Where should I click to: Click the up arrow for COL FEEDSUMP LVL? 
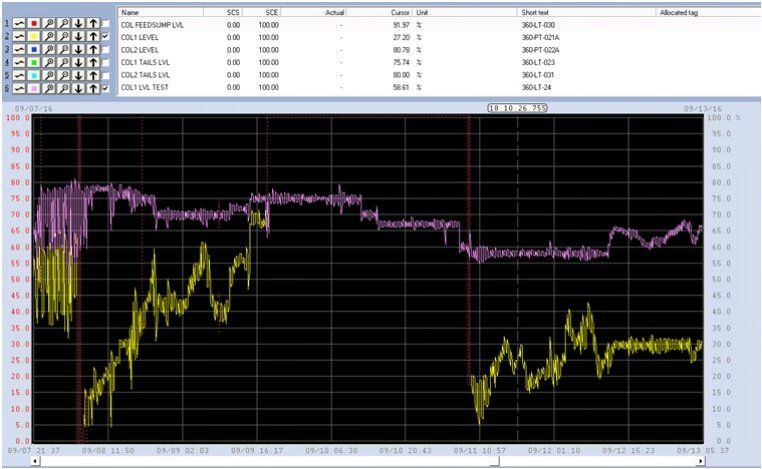click(x=93, y=23)
